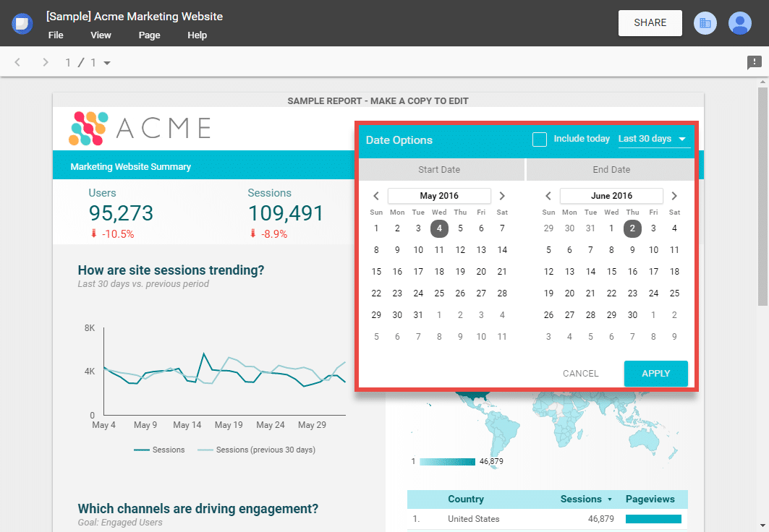
Task: Open the feedback icon below the header
Action: 754,63
